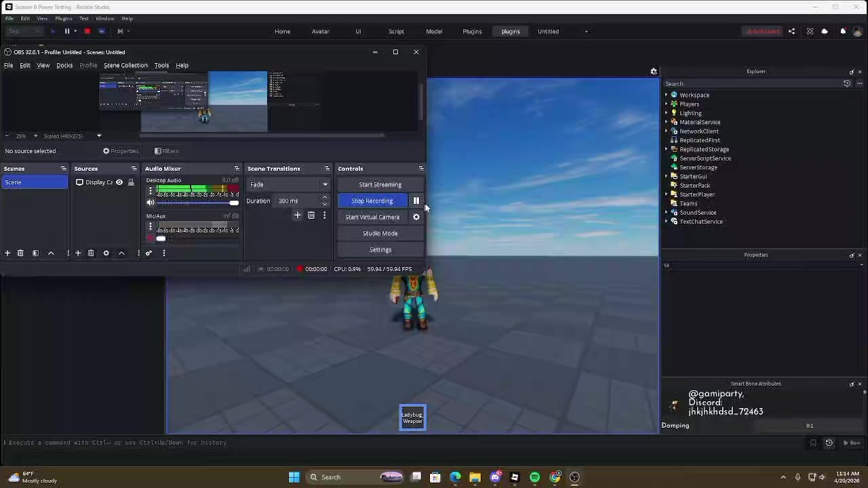Undock the Sources panel
The width and height of the screenshot is (868, 488).
tap(134, 169)
